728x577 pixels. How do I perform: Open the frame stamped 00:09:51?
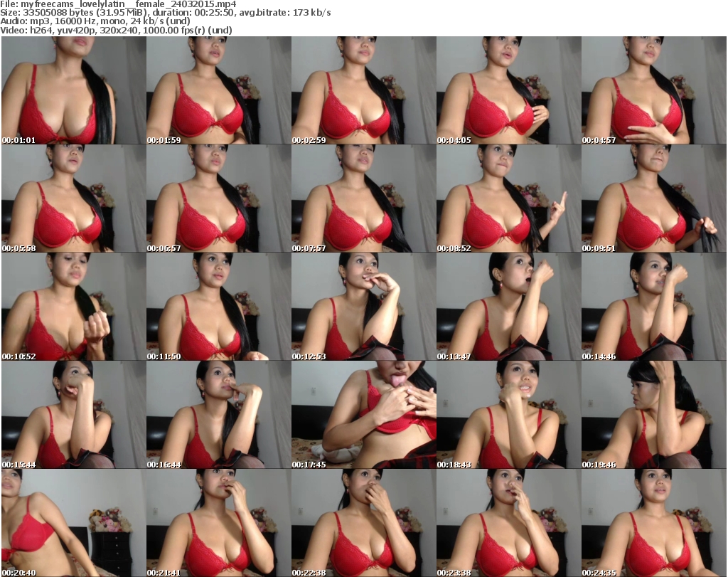(x=654, y=198)
